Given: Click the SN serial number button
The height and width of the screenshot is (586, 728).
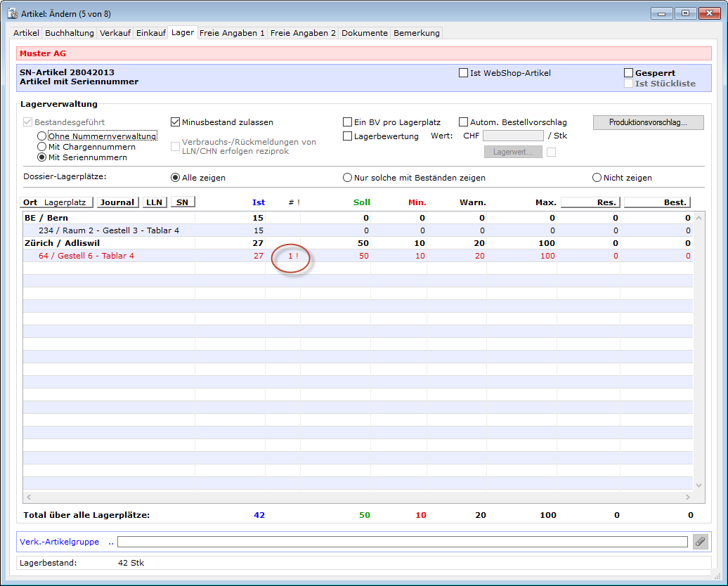Looking at the screenshot, I should [x=183, y=202].
